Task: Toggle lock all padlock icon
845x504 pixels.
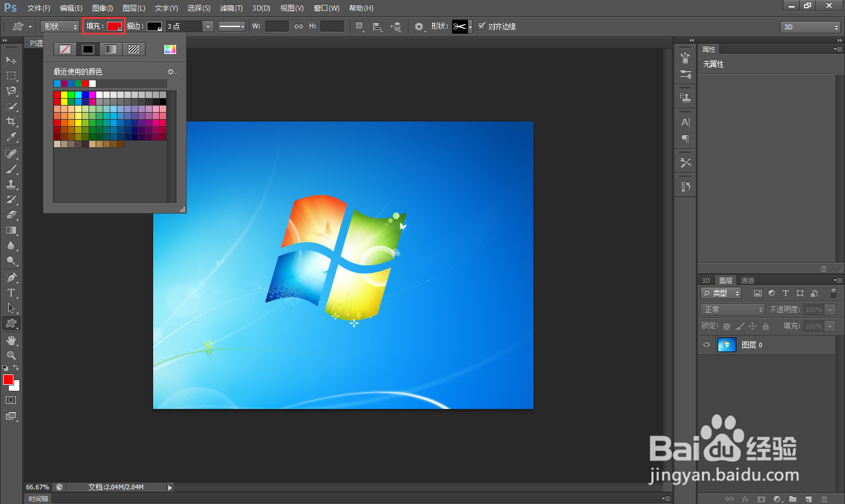Action: pos(765,326)
